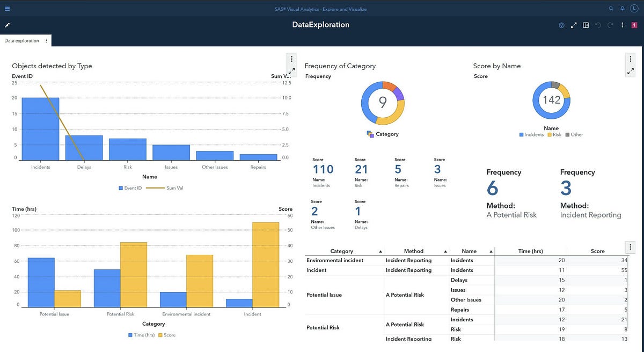Click the redo icon in the toolbar
644x352 pixels.
click(x=610, y=25)
